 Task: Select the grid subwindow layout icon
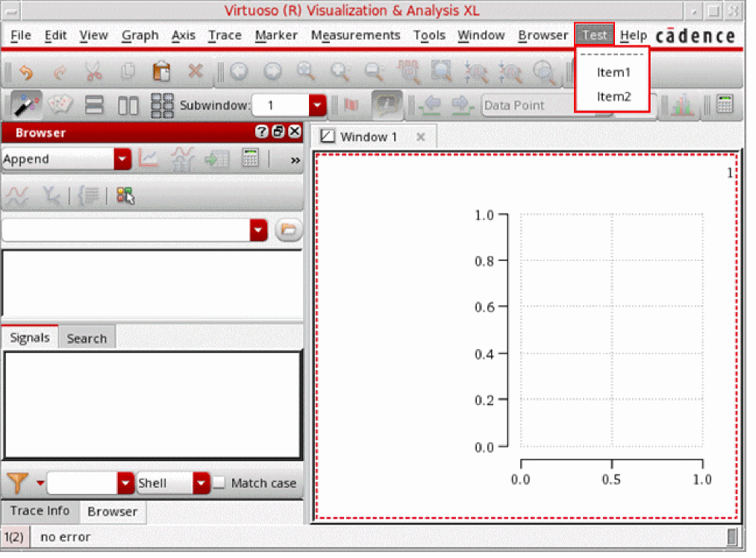coord(162,105)
